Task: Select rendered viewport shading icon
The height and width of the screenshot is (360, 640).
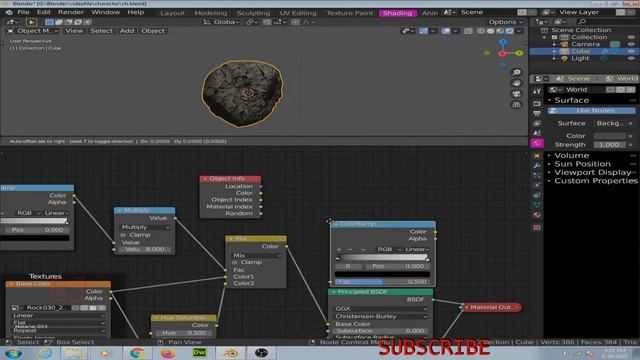Action: click(510, 31)
